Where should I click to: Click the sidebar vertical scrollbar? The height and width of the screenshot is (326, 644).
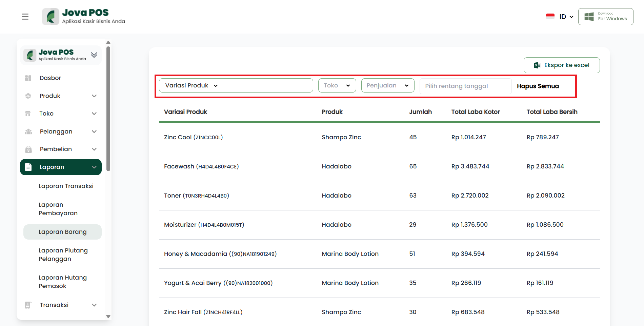[x=108, y=108]
